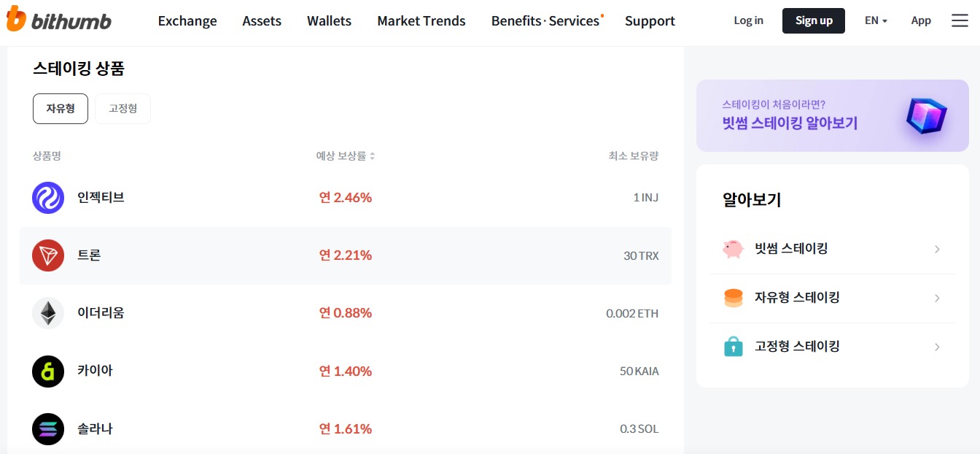The height and width of the screenshot is (454, 980).
Task: Switch to 고정형 staking type
Action: 122,109
